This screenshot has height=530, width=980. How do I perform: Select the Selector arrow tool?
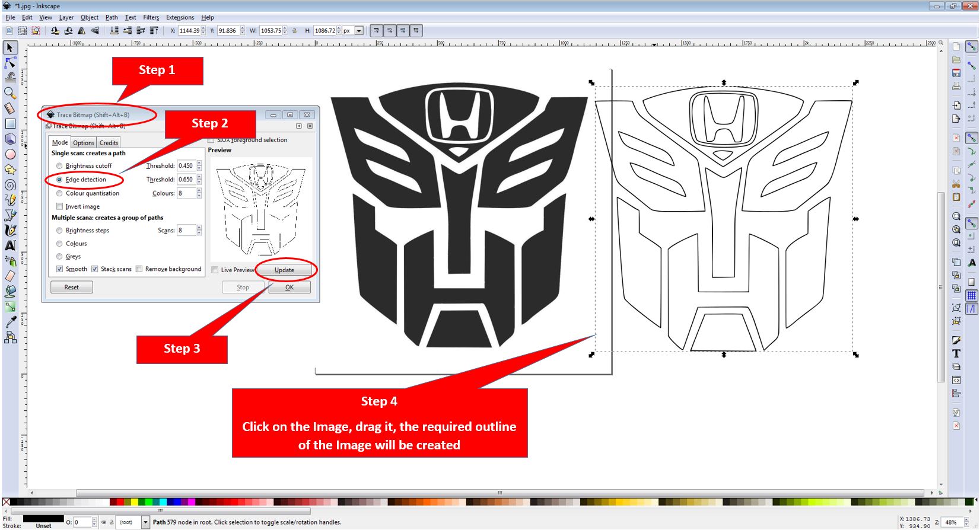click(x=10, y=47)
